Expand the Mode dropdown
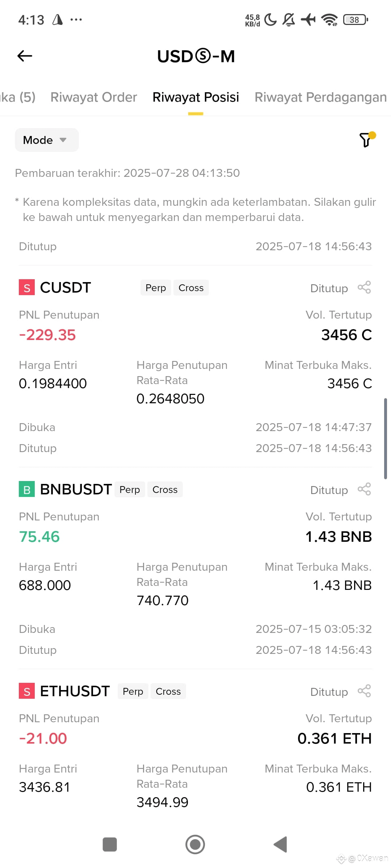 click(46, 140)
